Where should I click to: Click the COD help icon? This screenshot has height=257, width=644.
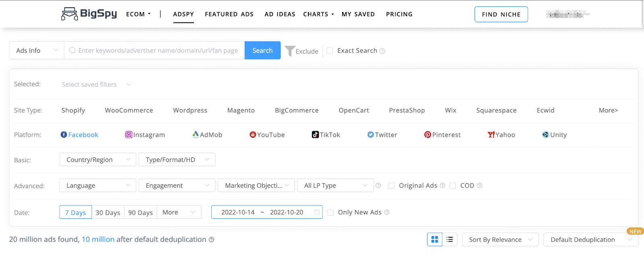point(479,185)
